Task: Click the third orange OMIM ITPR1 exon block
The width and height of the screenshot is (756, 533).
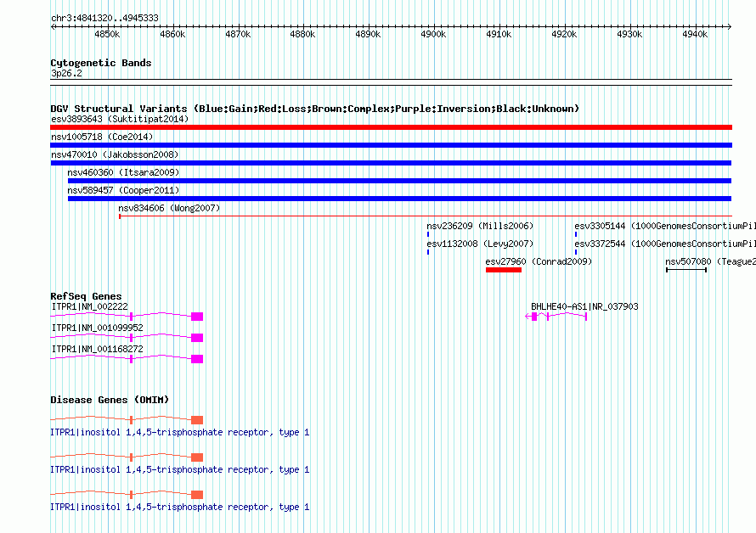Action: tap(197, 495)
